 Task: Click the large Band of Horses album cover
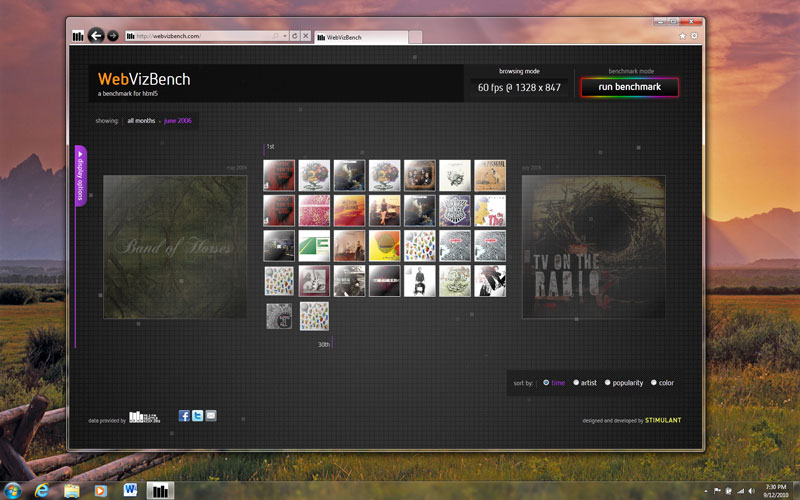(x=175, y=247)
